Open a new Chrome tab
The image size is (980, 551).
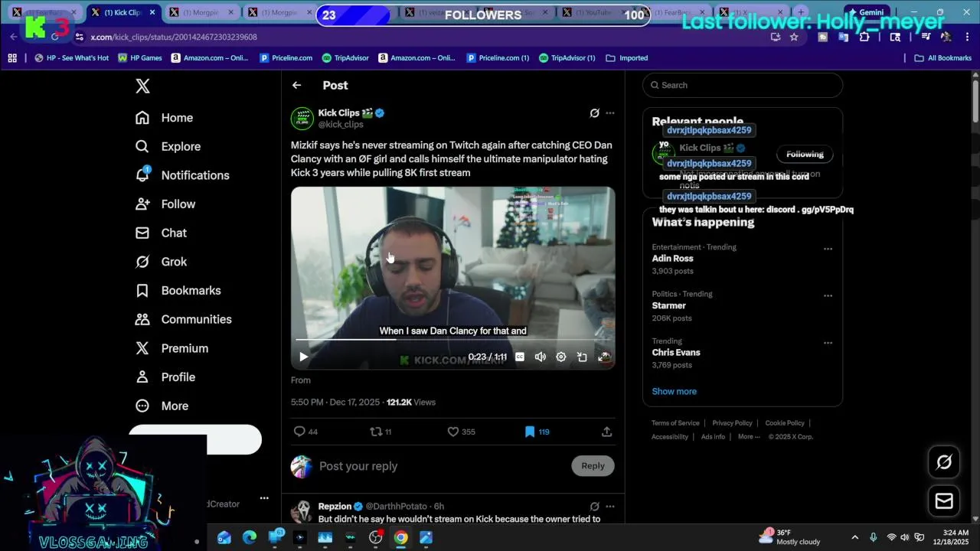801,12
